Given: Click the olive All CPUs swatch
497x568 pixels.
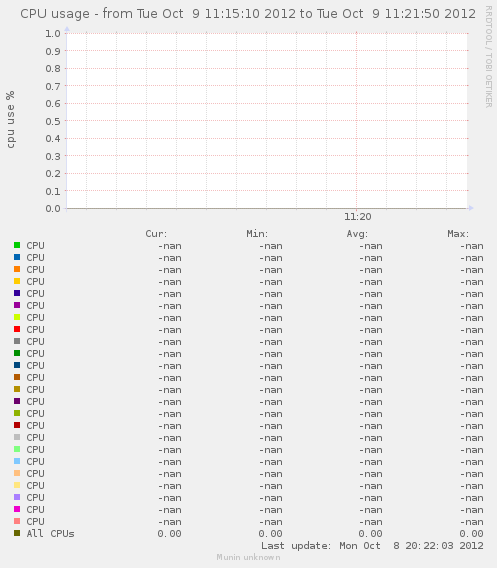Looking at the screenshot, I should point(17,533).
